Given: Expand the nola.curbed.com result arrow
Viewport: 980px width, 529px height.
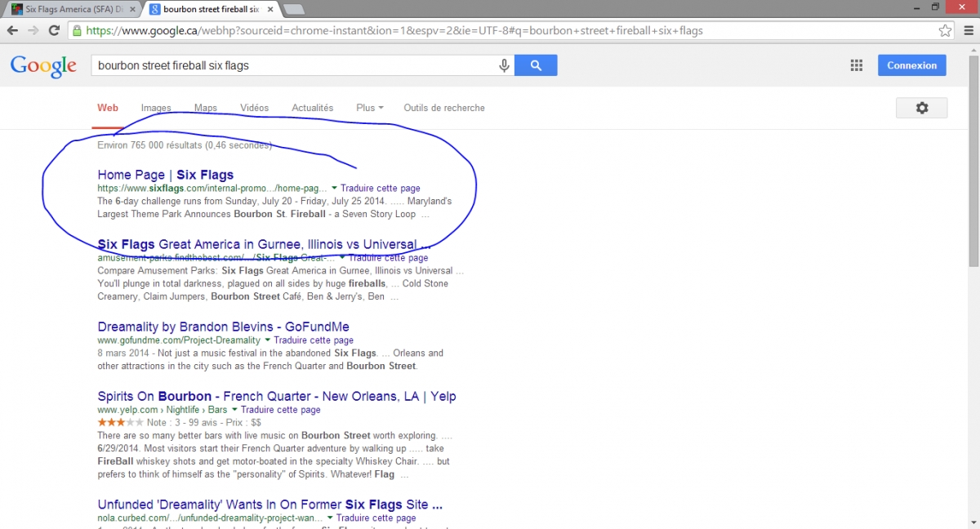Looking at the screenshot, I should 330,518.
